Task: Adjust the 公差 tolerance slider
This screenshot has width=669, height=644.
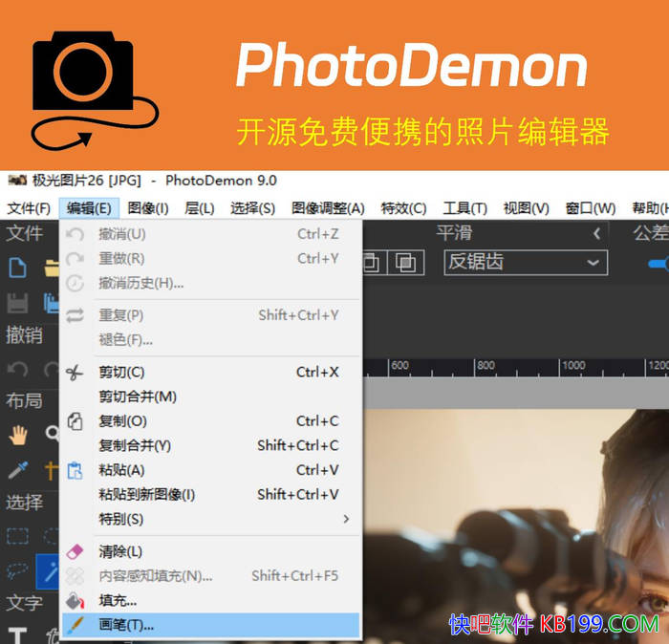Action: coord(658,264)
